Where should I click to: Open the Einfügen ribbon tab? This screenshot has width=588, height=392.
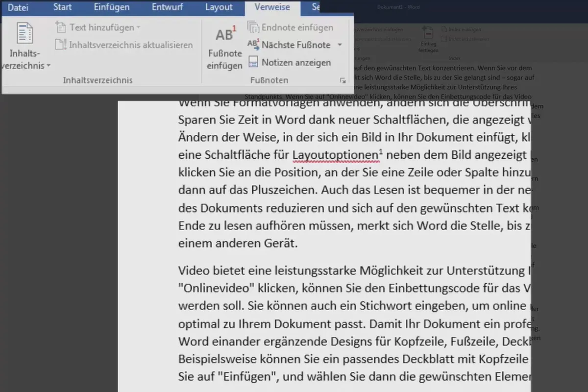112,7
